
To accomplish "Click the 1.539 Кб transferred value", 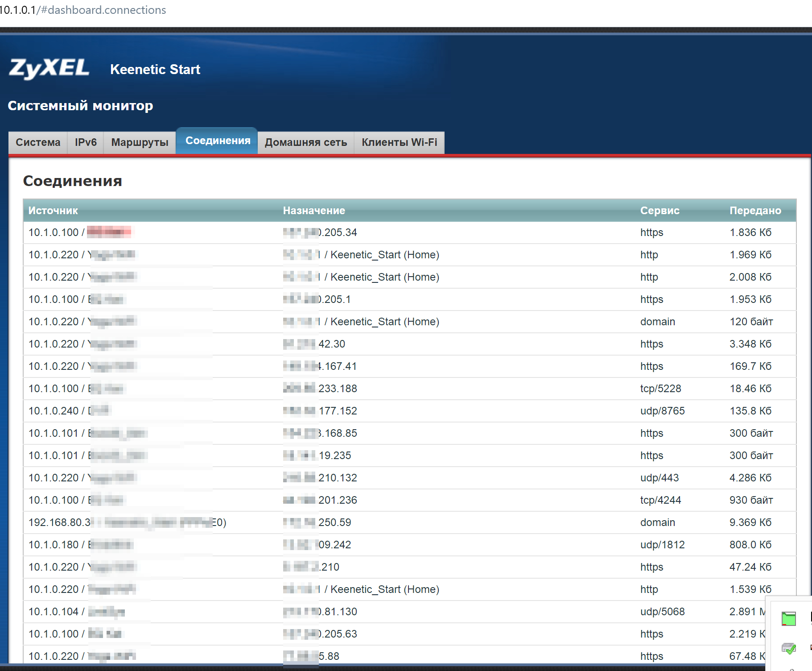I will [750, 589].
